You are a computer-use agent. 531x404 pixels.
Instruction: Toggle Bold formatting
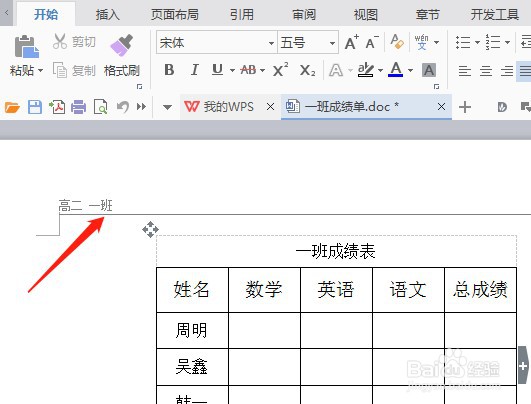[x=169, y=70]
